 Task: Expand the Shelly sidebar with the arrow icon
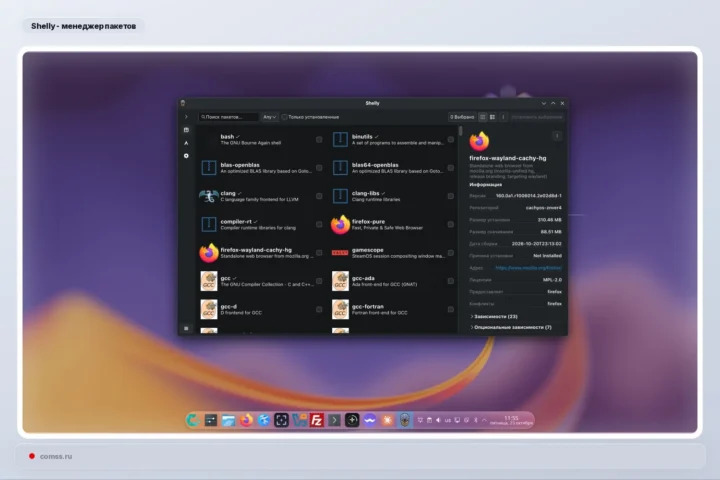[x=186, y=117]
